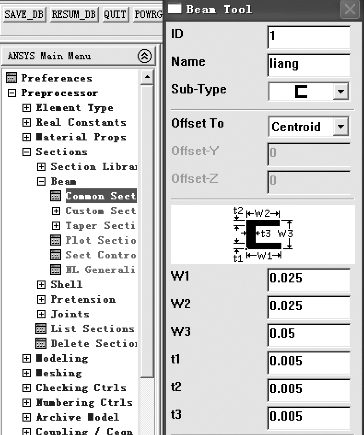Click the Delete Section dialog icon
The height and width of the screenshot is (435, 364).
click(x=41, y=343)
